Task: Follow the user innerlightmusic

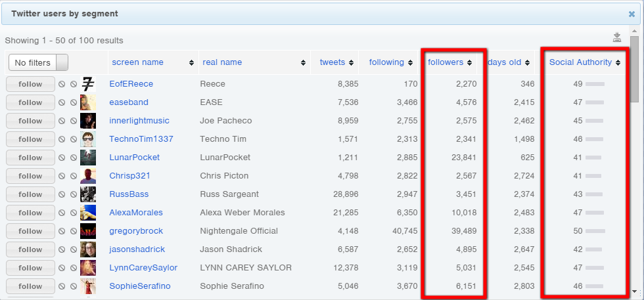Action: (x=30, y=121)
